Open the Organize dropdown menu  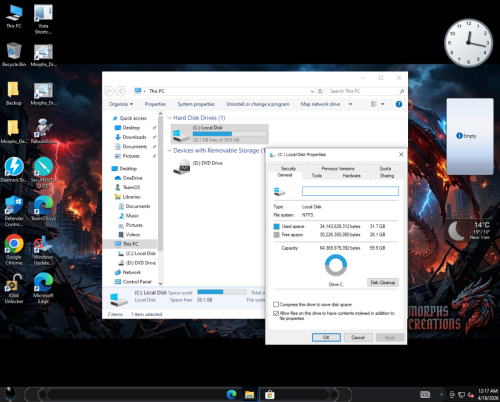click(121, 104)
